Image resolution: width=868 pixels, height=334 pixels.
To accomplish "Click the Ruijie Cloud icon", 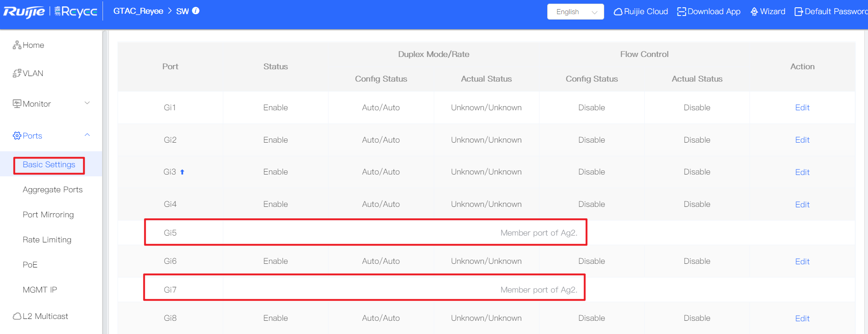I will 618,12.
